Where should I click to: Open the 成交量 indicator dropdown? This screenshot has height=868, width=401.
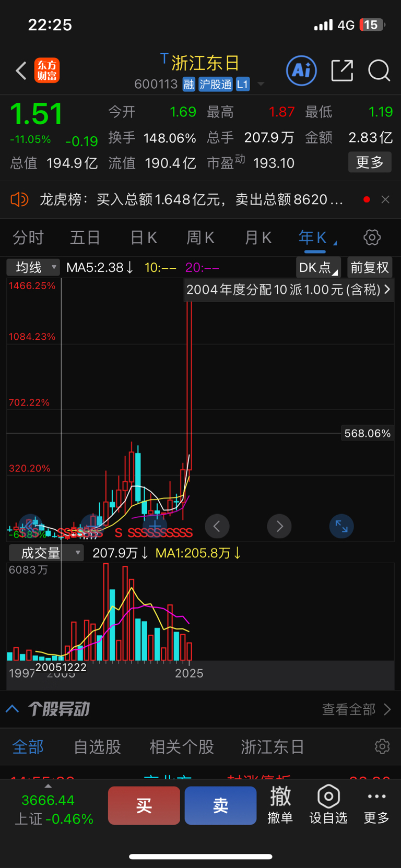pos(46,553)
